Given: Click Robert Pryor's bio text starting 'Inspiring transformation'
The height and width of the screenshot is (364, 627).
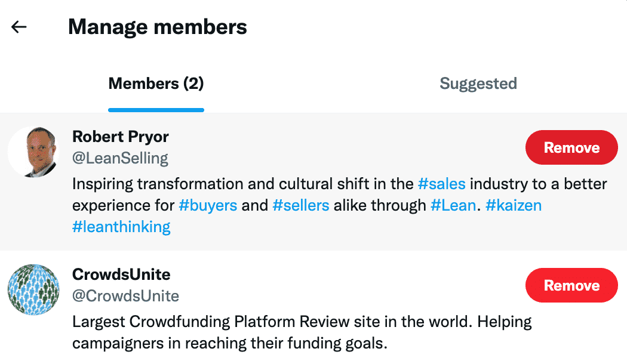Looking at the screenshot, I should [x=340, y=205].
